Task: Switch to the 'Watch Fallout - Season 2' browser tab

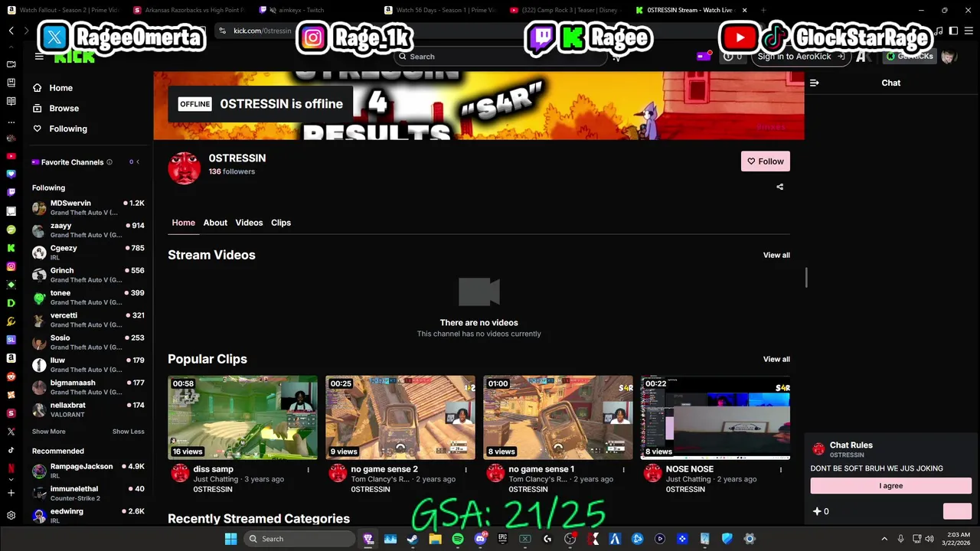Action: click(63, 10)
